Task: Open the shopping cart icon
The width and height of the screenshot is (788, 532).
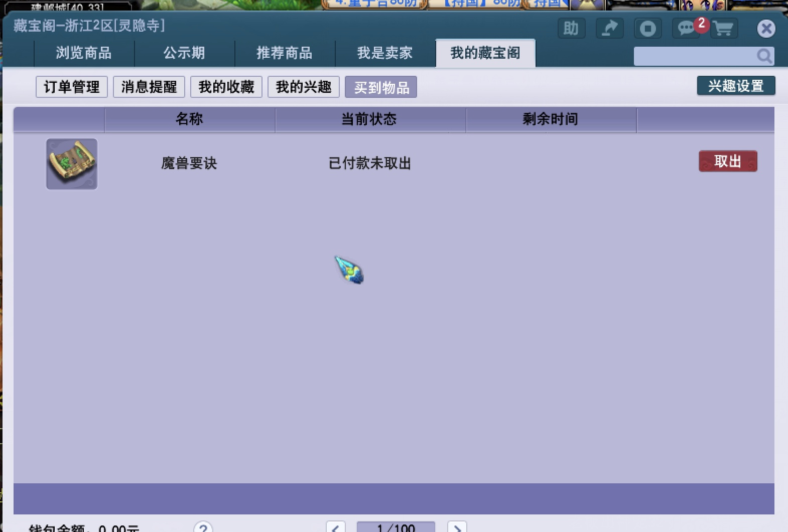Action: coord(723,29)
